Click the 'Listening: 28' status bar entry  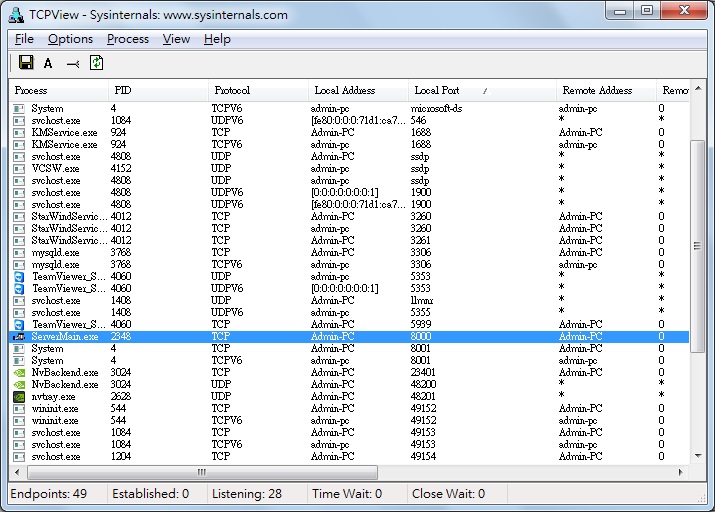[247, 494]
